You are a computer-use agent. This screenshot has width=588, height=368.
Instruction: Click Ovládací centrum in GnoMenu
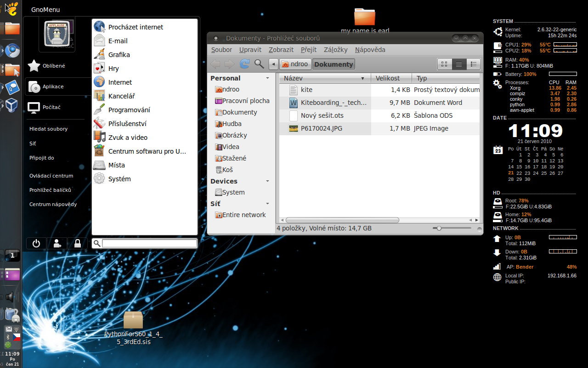(51, 176)
